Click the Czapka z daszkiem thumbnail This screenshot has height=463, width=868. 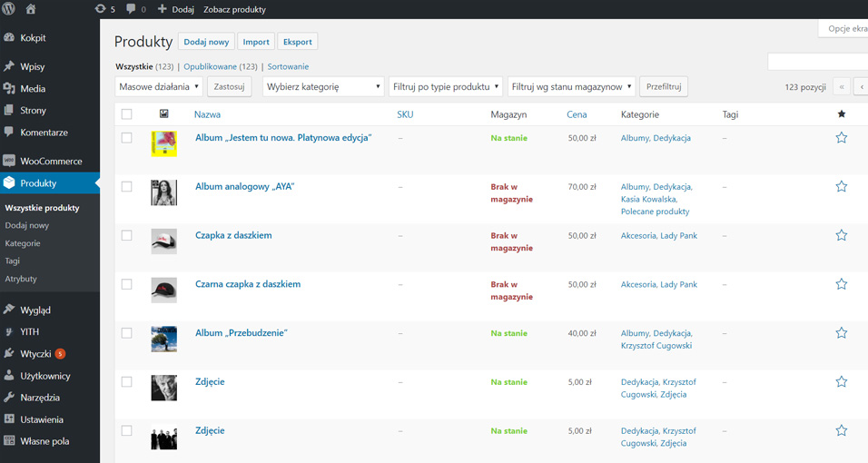pyautogui.click(x=163, y=241)
